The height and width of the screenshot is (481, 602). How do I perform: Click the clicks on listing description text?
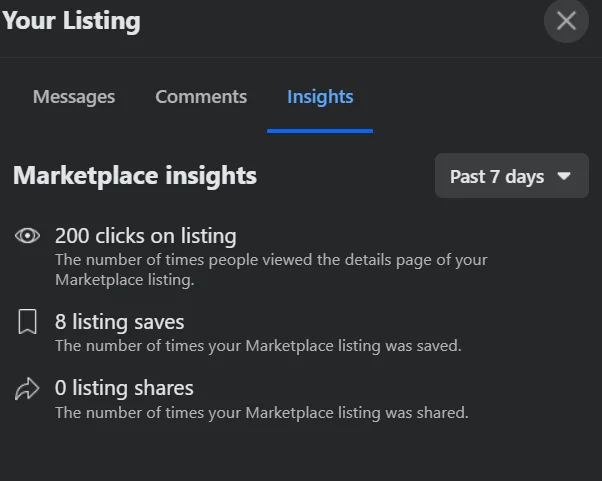271,270
